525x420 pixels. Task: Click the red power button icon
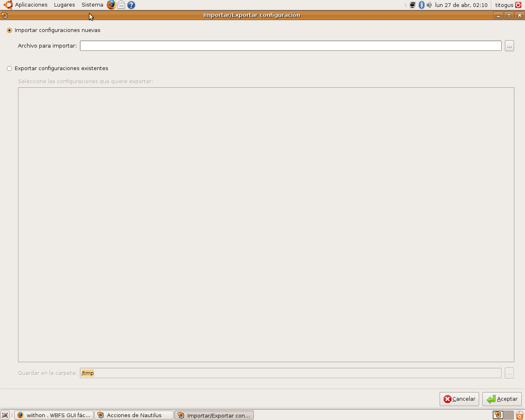pos(518,5)
